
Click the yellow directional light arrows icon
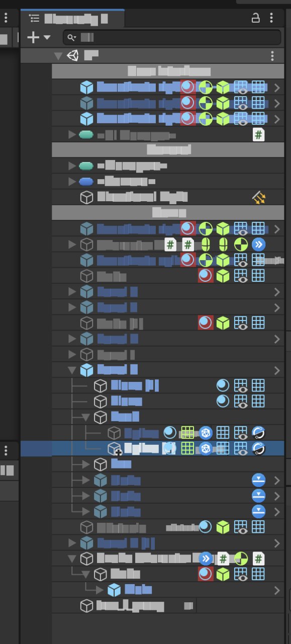258,198
